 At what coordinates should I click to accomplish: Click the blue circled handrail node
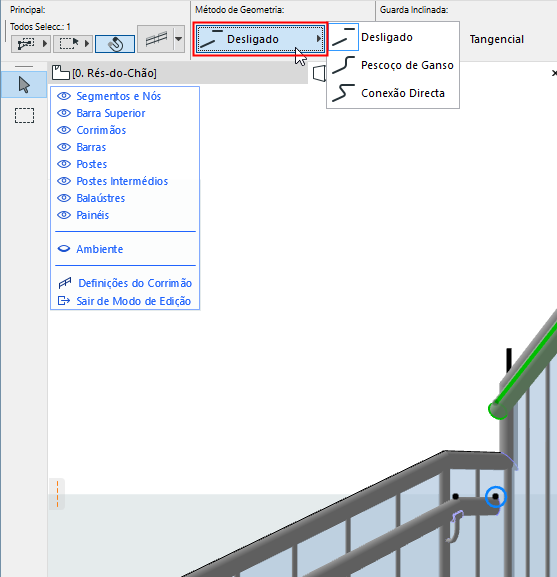(x=496, y=497)
